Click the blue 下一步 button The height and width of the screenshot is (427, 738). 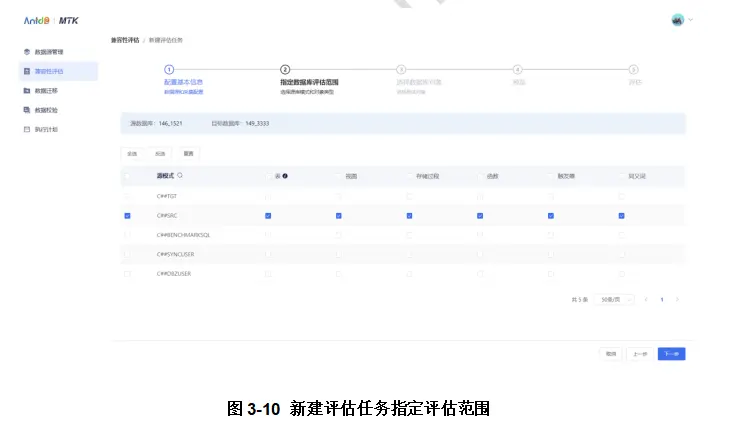[671, 354]
